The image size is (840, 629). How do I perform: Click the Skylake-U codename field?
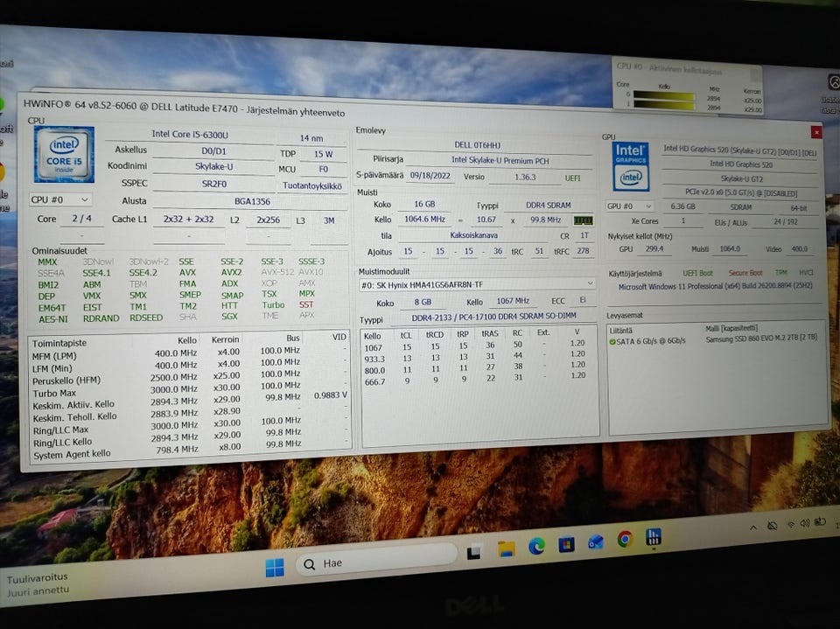213,166
